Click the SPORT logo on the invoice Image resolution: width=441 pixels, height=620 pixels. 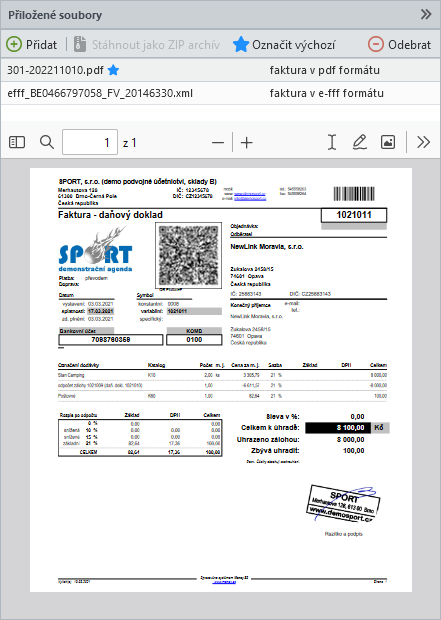click(x=96, y=250)
